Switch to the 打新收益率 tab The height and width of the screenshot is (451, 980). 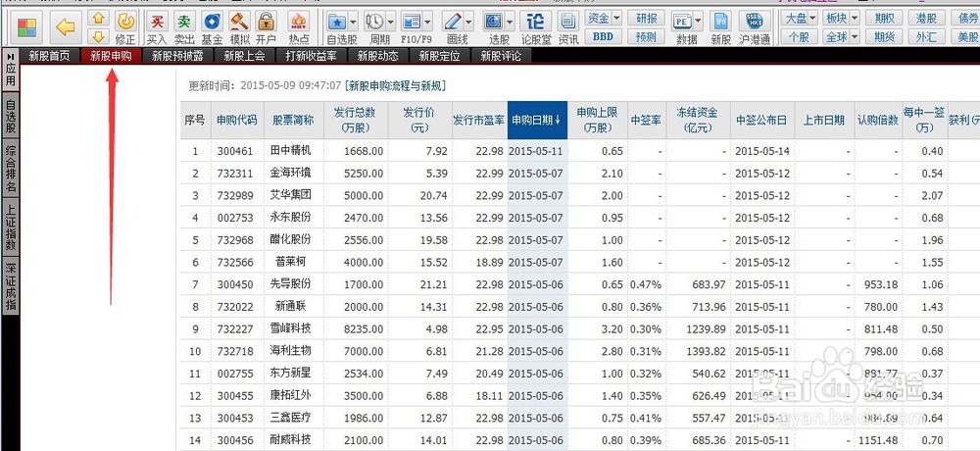312,56
